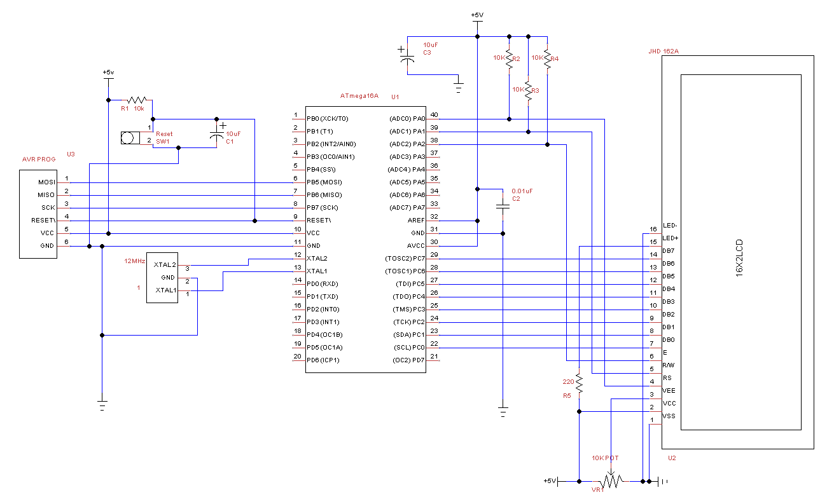This screenshot has height=504, width=834.
Task: Click the 0.01uF capacitor value
Action: (522, 191)
